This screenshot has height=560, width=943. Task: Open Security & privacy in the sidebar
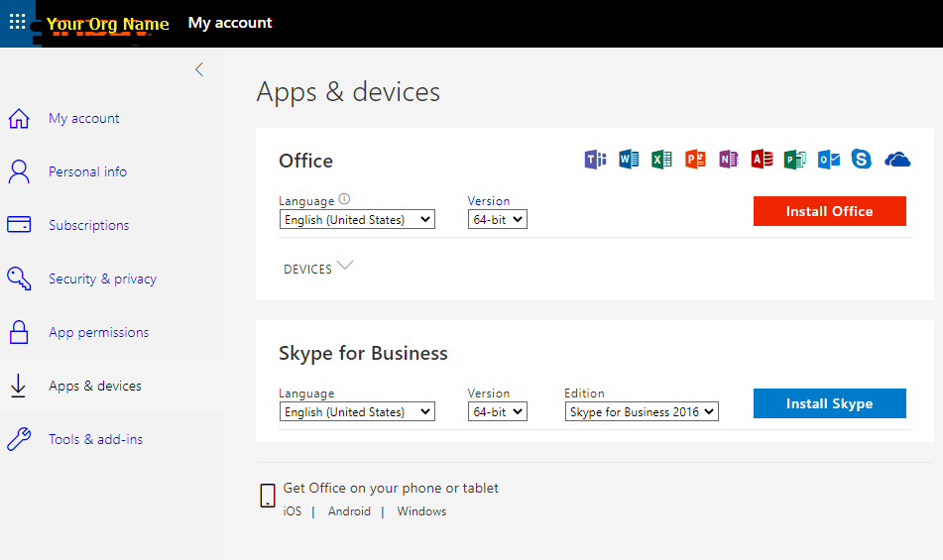point(103,279)
